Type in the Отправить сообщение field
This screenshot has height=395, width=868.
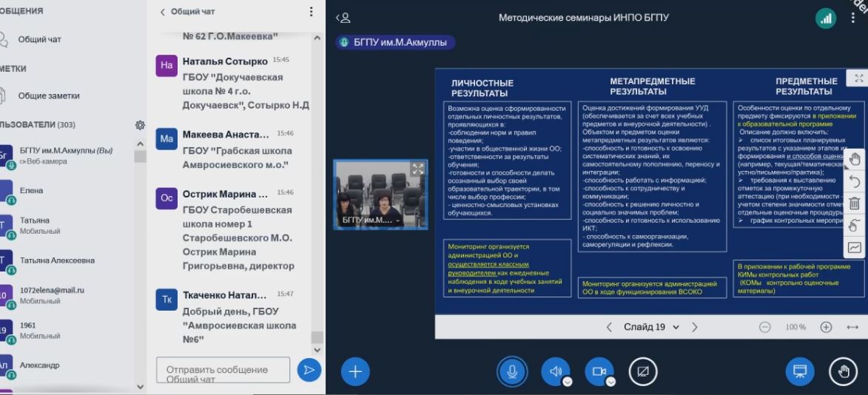point(223,370)
